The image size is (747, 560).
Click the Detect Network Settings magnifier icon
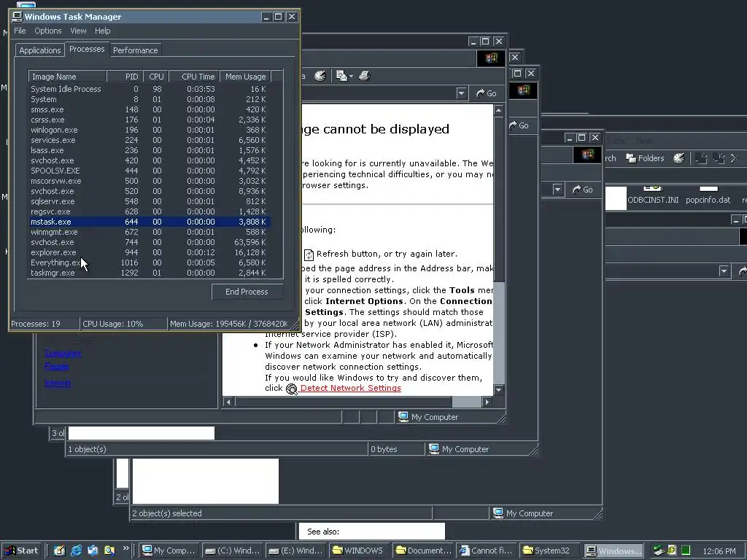pyautogui.click(x=292, y=389)
